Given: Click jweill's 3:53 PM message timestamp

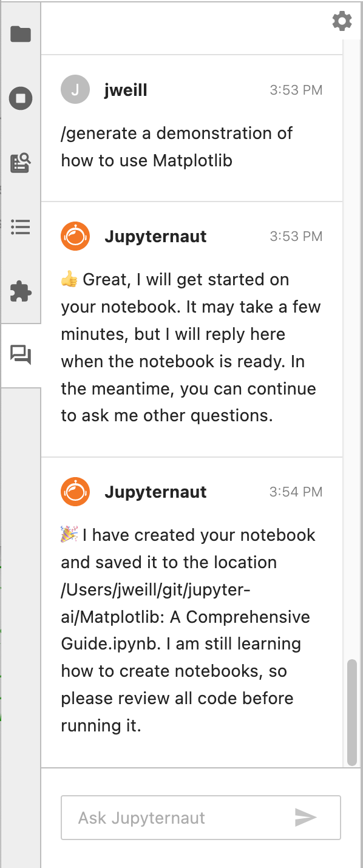Looking at the screenshot, I should point(296,90).
